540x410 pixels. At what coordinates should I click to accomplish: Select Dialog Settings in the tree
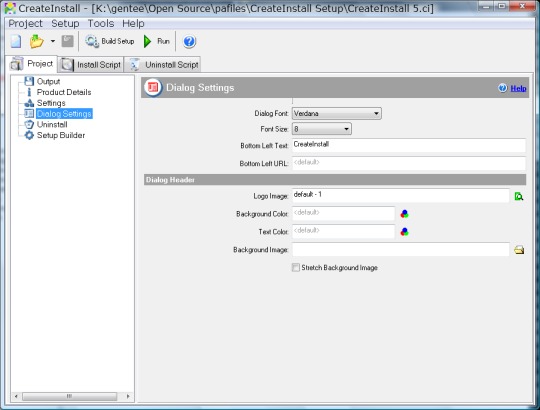point(64,114)
